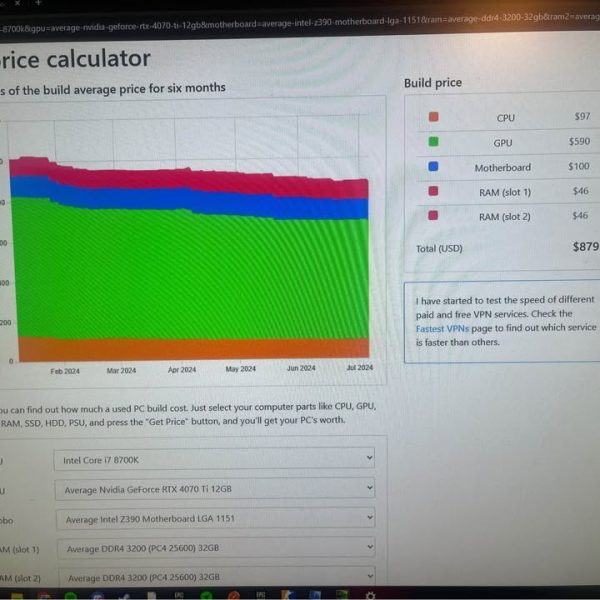This screenshot has width=600, height=600.
Task: Click the orange CPU band in chart
Action: tap(190, 349)
